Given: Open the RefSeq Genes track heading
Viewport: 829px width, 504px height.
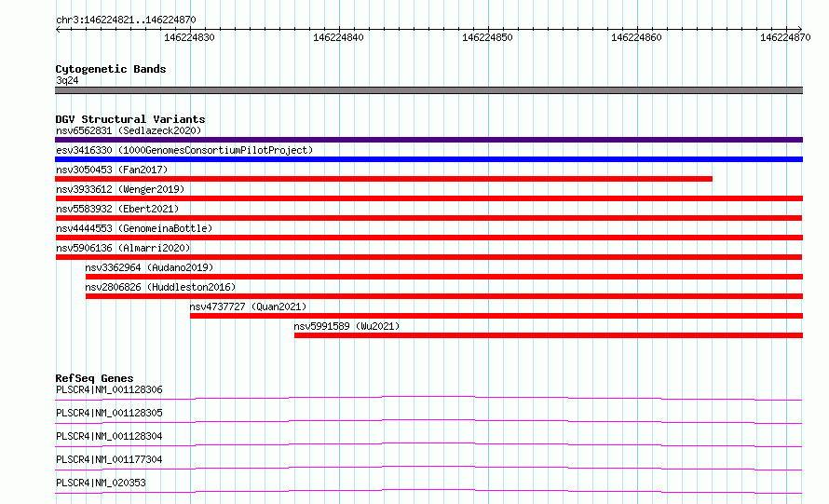Looking at the screenshot, I should click(95, 378).
